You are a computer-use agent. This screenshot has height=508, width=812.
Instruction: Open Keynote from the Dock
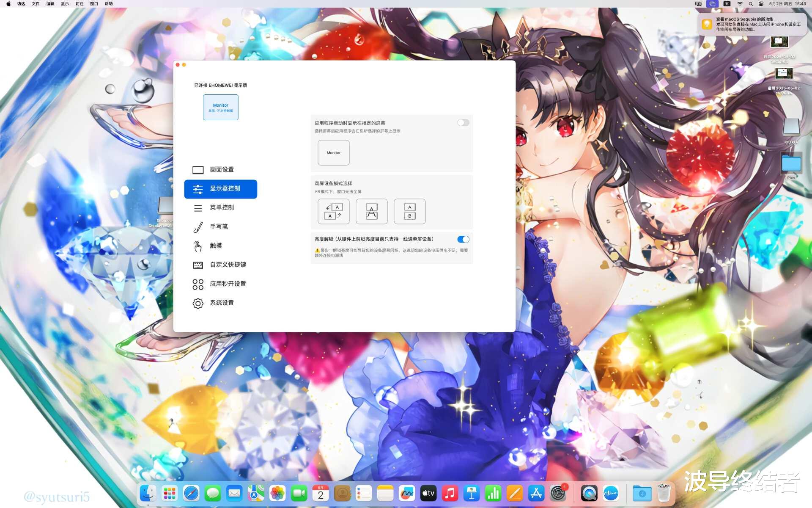pos(472,493)
